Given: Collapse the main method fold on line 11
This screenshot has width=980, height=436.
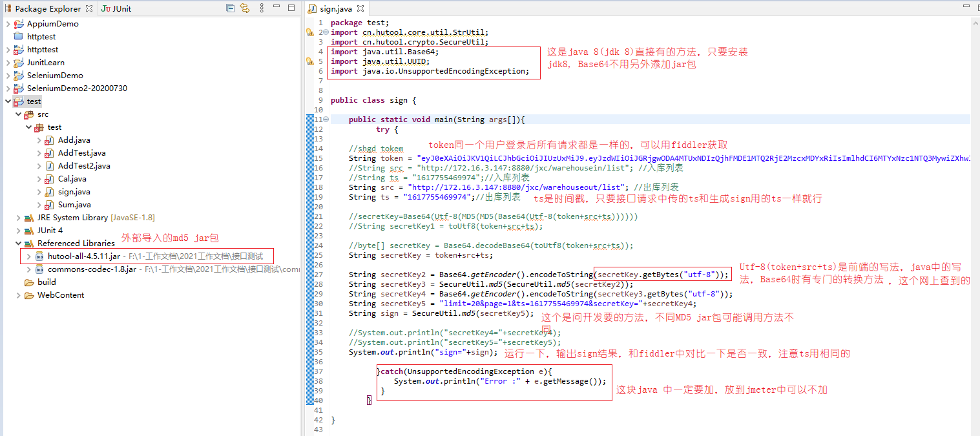Looking at the screenshot, I should (x=326, y=119).
